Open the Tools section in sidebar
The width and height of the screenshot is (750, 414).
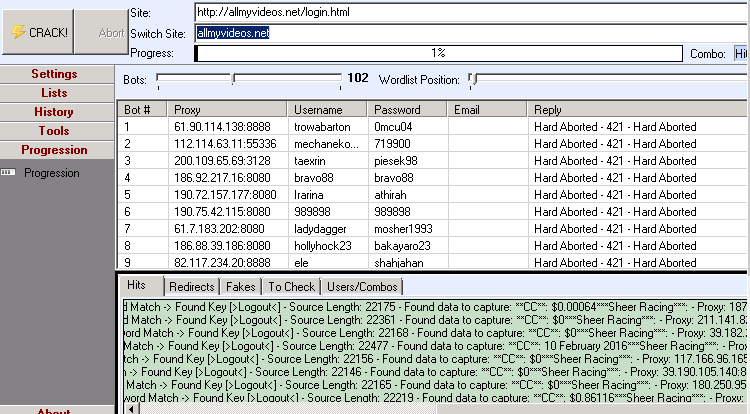[57, 131]
